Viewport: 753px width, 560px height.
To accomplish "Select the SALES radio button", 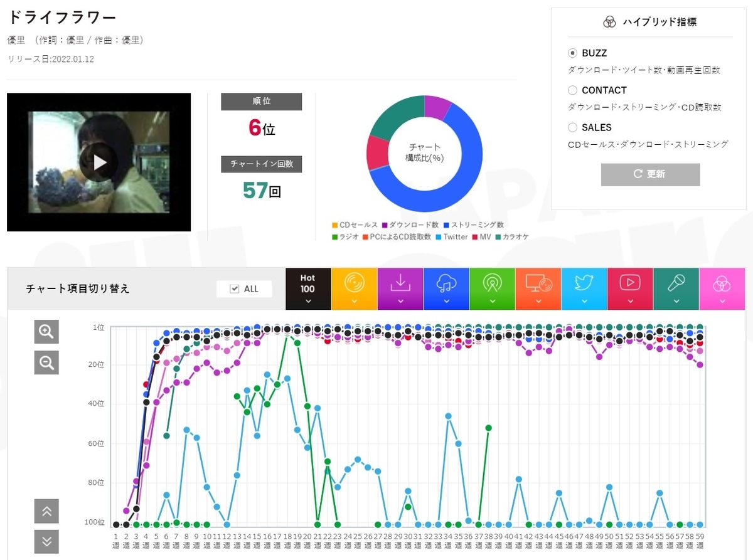I will click(572, 127).
